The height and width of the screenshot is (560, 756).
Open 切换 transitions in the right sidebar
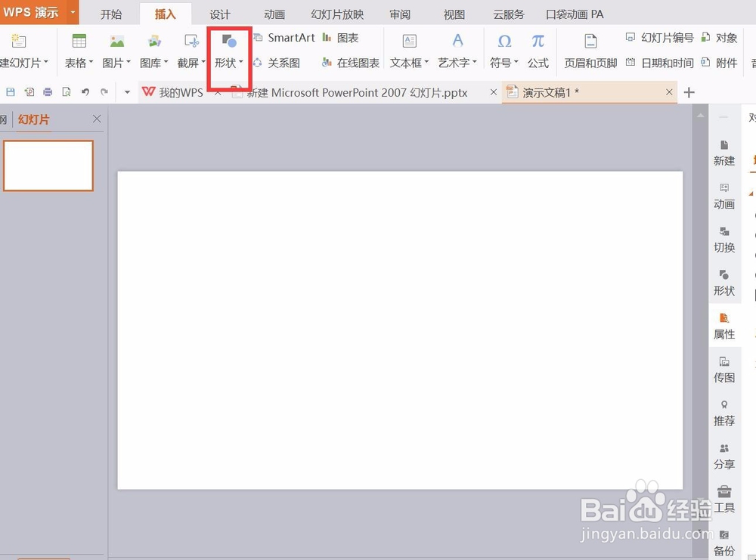[724, 240]
